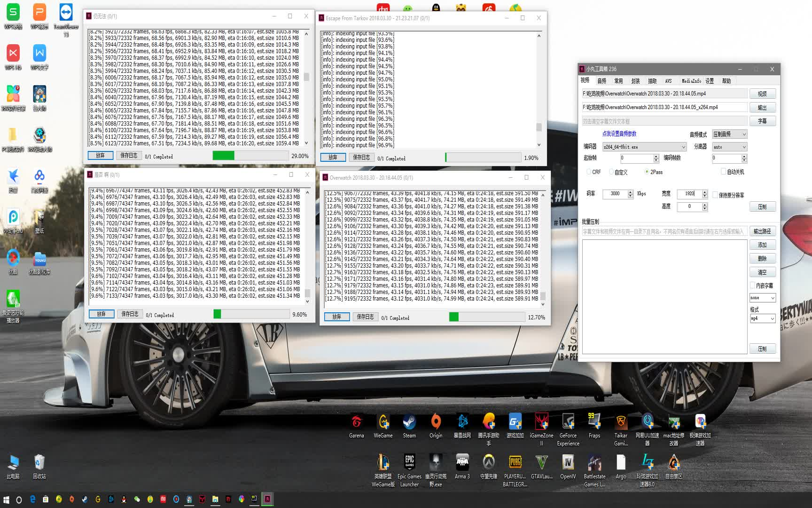Launch Fraps desktop icon
Image resolution: width=812 pixels, height=508 pixels.
tap(594, 426)
